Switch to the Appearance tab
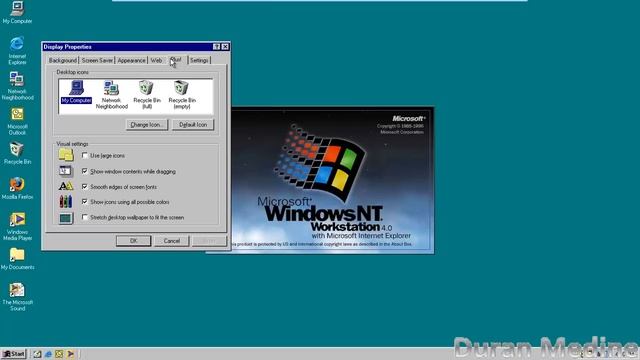640x360 pixels. coord(131,60)
